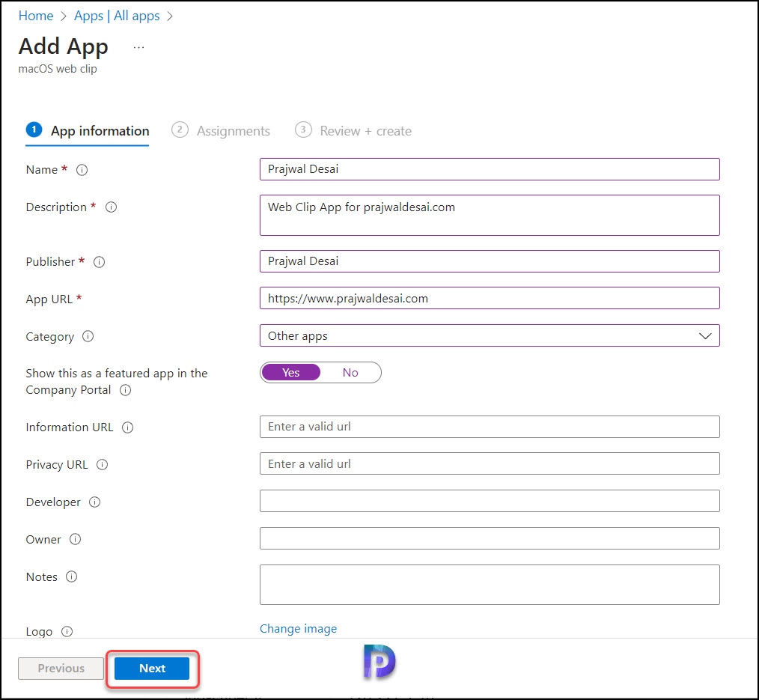Go to the Review + create tab

coord(353,131)
